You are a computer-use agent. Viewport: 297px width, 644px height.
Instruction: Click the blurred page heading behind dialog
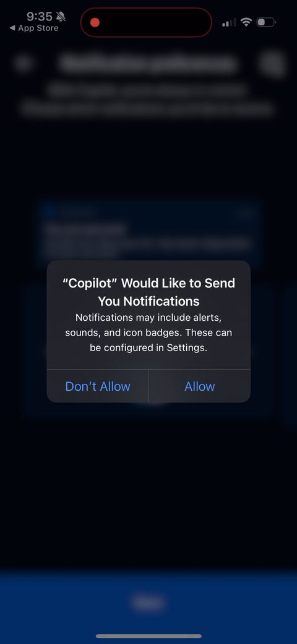coord(148,63)
